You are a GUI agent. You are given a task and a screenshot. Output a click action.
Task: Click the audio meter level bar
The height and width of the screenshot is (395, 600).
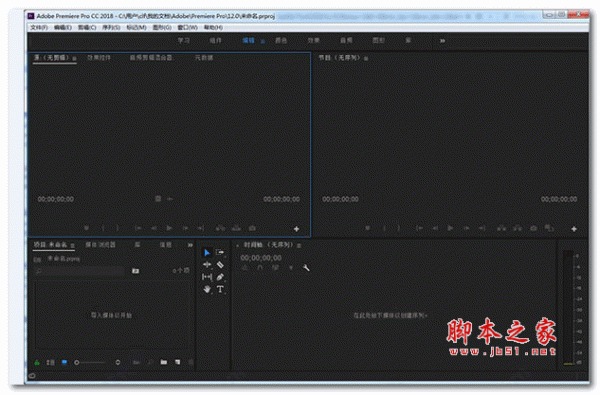click(x=568, y=308)
